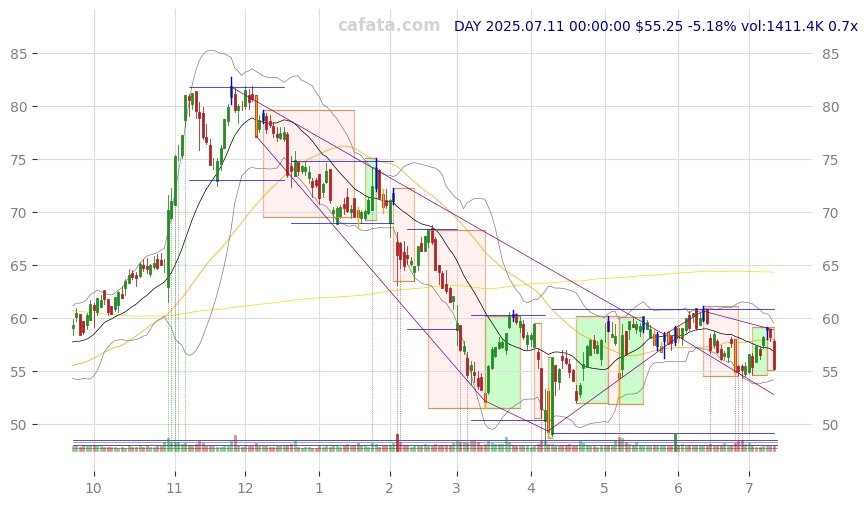
Task: Click the x-axis month label 12
Action: click(245, 488)
